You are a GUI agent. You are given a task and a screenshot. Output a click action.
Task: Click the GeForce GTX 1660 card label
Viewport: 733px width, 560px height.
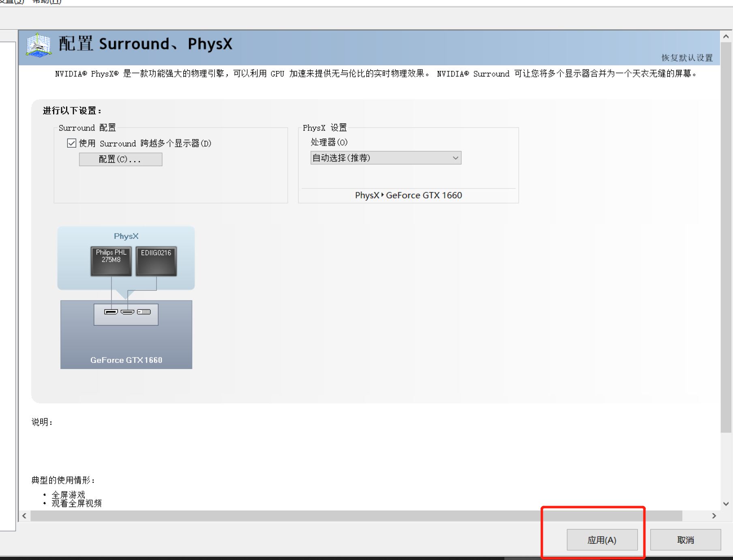point(126,360)
